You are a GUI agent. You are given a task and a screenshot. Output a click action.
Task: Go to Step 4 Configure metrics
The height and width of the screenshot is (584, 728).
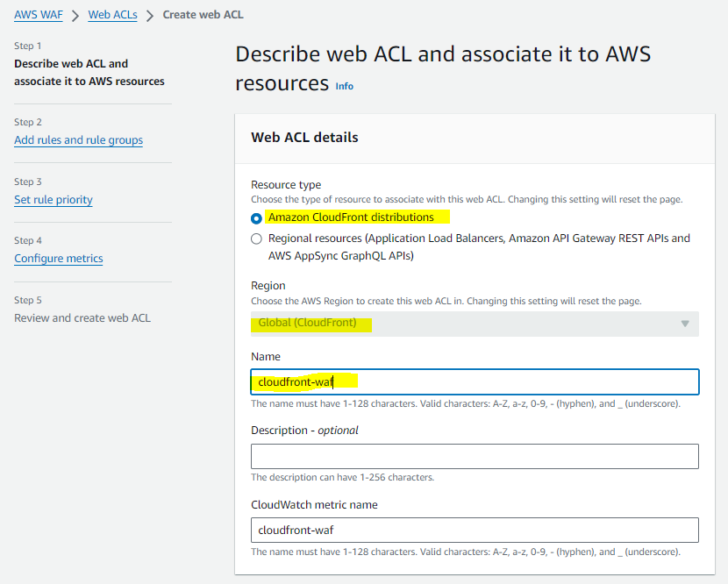(x=59, y=259)
